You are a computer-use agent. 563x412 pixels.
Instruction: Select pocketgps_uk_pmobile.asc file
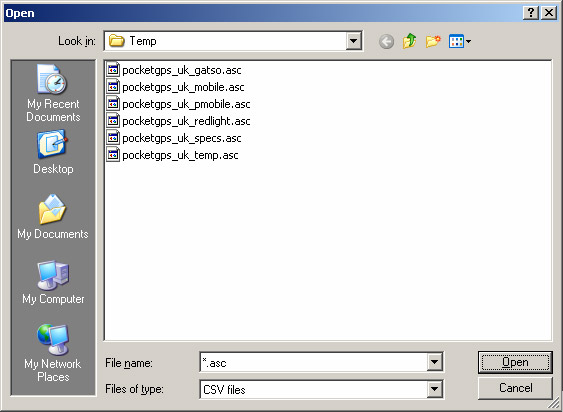coord(178,104)
